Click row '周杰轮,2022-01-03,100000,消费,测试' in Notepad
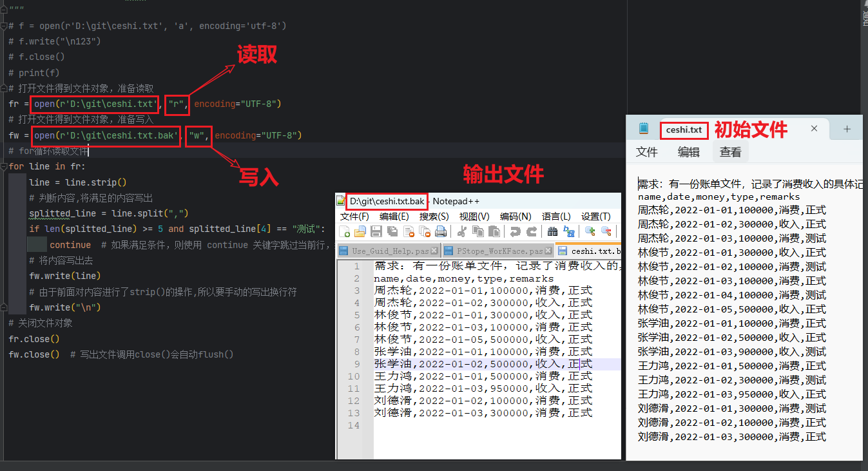 pyautogui.click(x=731, y=238)
